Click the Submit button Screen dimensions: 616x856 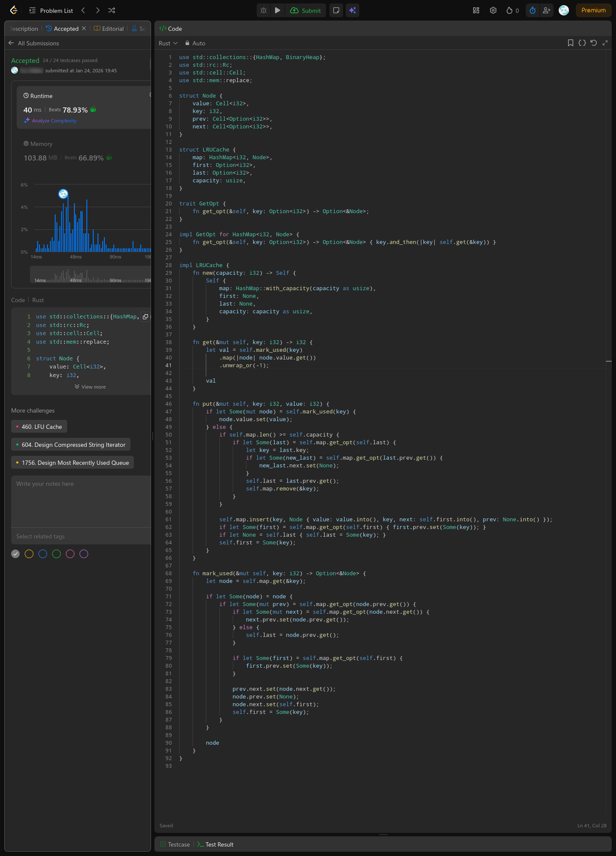(305, 10)
